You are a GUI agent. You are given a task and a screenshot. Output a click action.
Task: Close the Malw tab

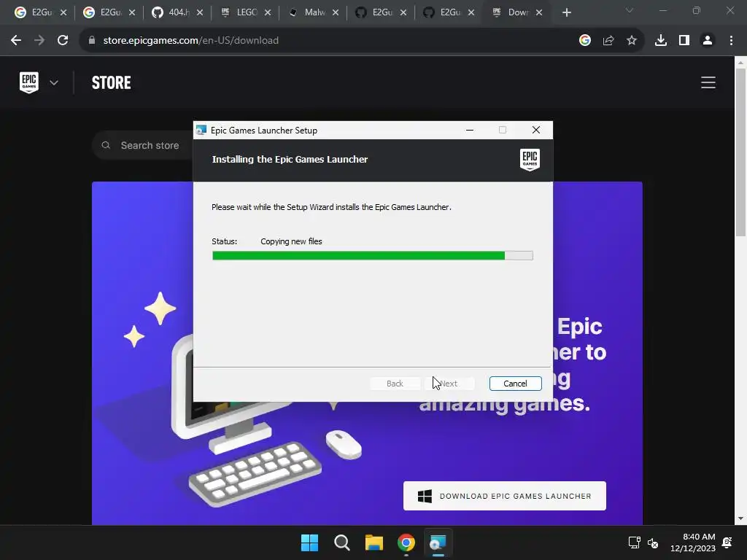(x=336, y=12)
